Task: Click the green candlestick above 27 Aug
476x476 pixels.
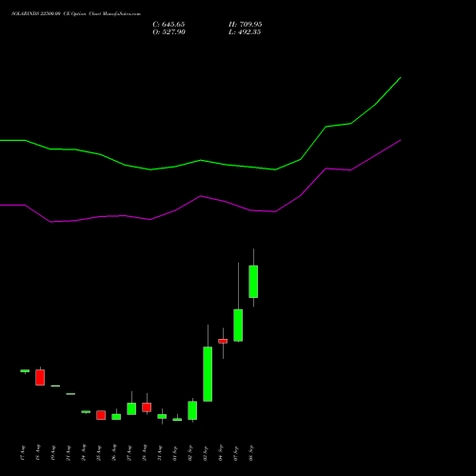Action: (x=131, y=408)
